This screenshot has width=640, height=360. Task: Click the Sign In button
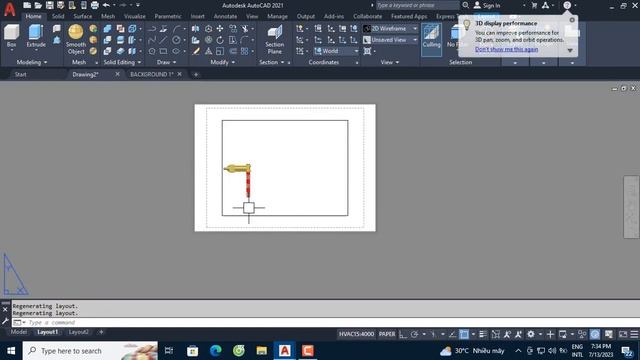pos(487,5)
